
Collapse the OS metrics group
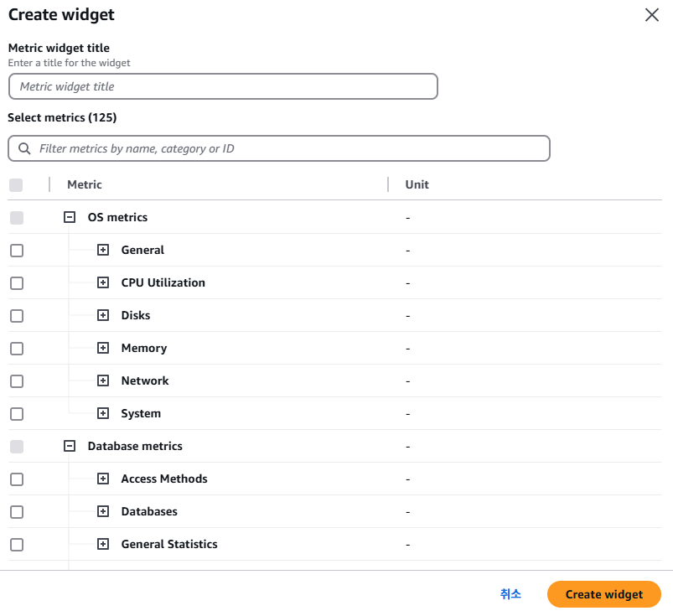[70, 217]
